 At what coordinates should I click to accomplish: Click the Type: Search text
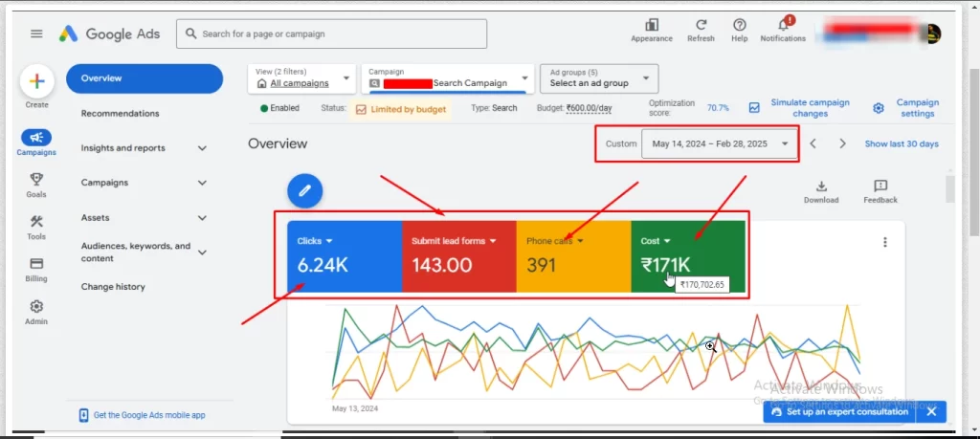(x=494, y=108)
